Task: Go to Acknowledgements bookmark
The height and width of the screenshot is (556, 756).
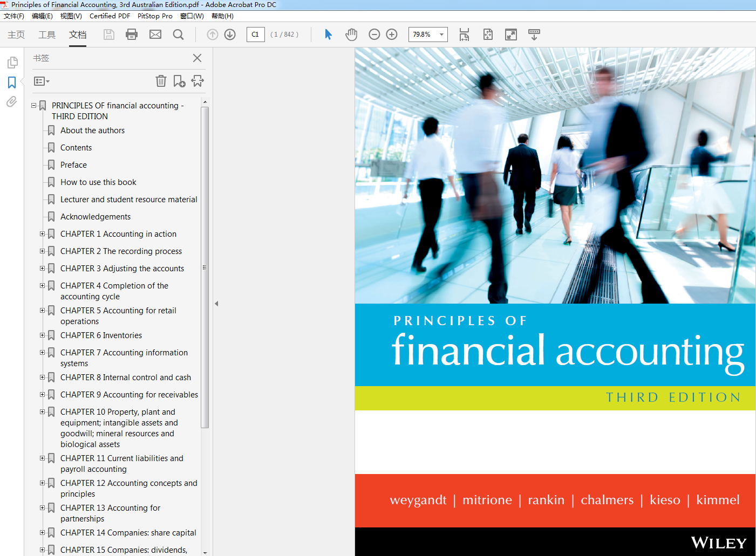Action: (96, 217)
